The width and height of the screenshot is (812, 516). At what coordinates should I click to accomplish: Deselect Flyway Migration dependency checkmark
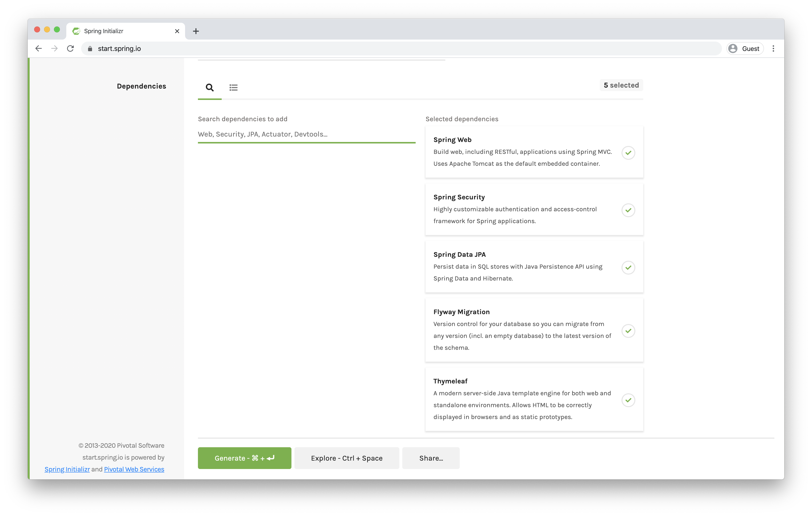tap(628, 331)
